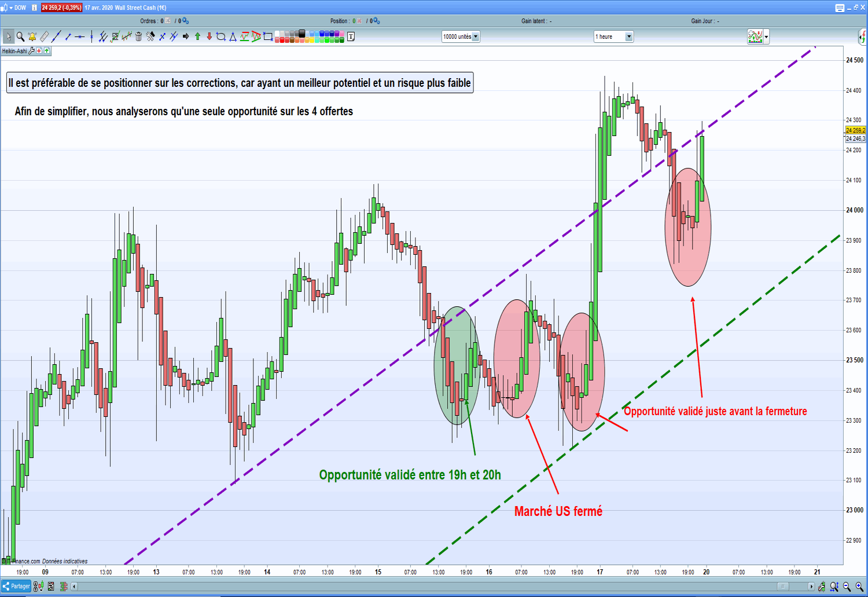The image size is (868, 597).
Task: Click the Heikin-Ashi red down arrow
Action: (39, 51)
